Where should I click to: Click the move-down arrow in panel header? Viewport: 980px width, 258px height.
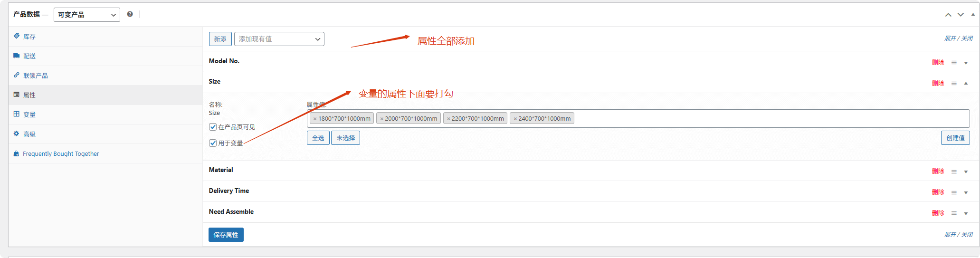[x=961, y=15]
